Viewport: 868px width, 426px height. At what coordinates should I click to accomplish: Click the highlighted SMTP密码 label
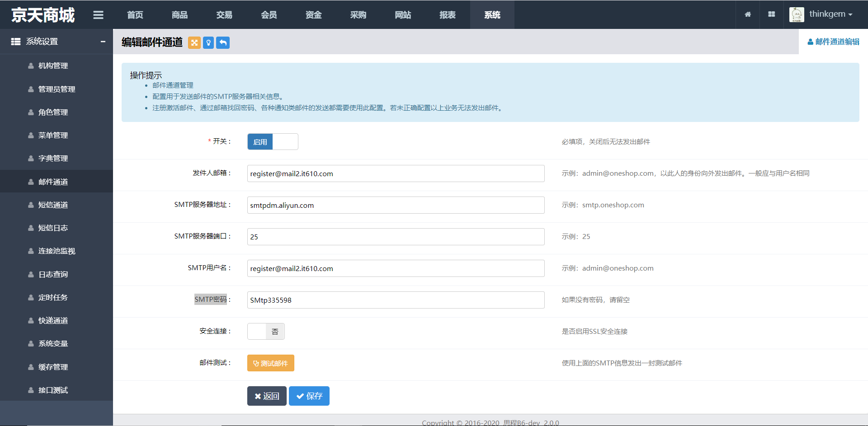(211, 300)
